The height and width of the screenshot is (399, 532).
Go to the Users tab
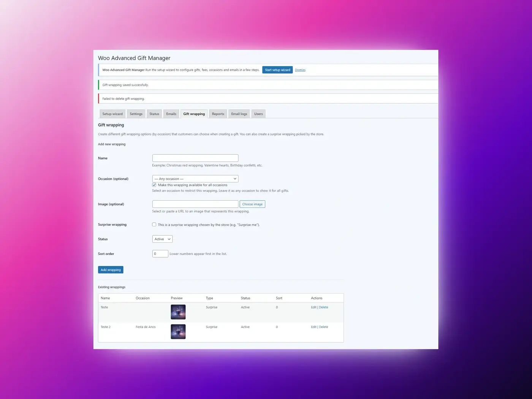pos(258,114)
